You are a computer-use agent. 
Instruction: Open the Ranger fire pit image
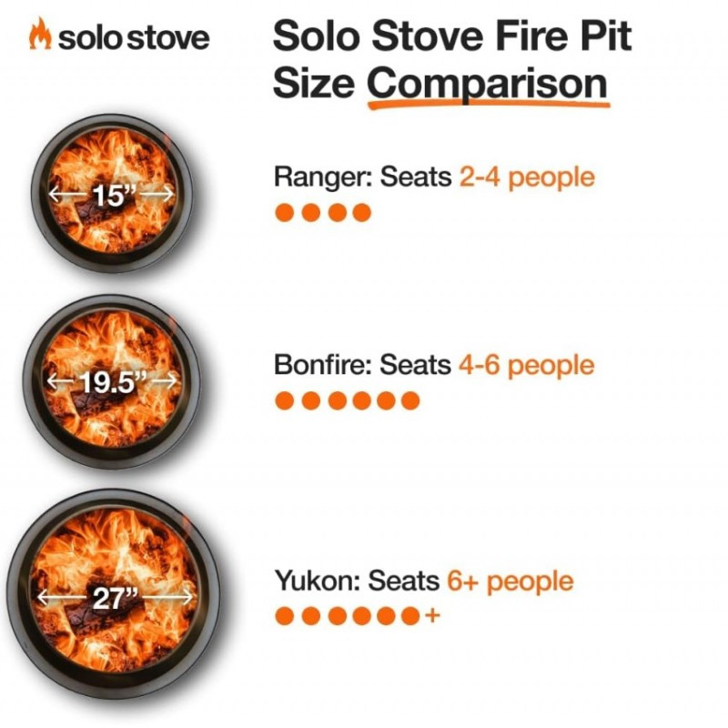(111, 193)
